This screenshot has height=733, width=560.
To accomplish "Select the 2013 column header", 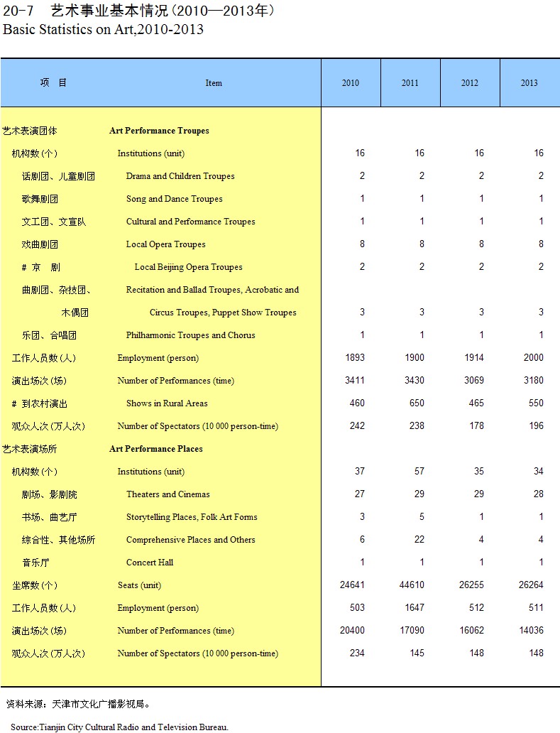I will pyautogui.click(x=529, y=83).
